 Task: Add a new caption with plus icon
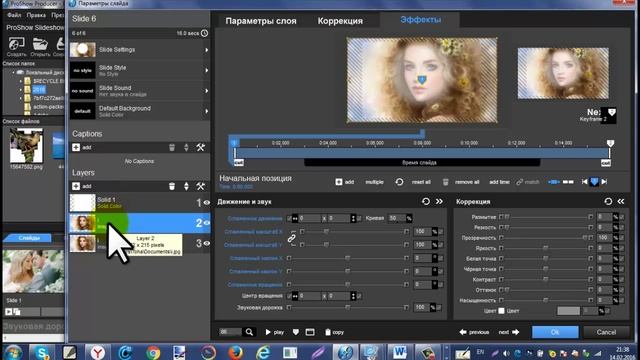(x=76, y=147)
